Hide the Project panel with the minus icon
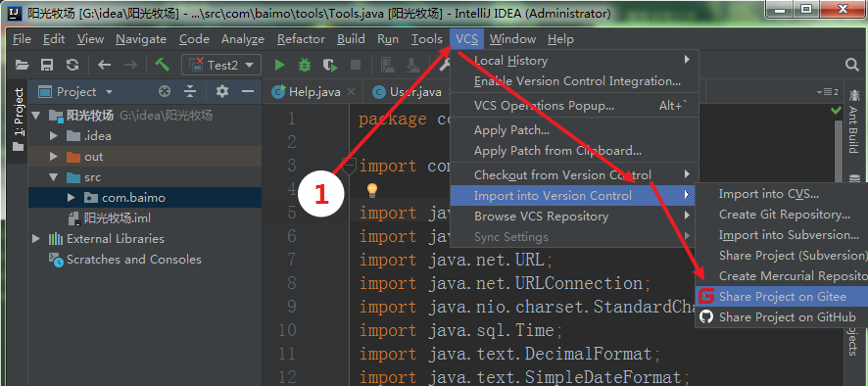This screenshot has height=386, width=868. [x=248, y=91]
